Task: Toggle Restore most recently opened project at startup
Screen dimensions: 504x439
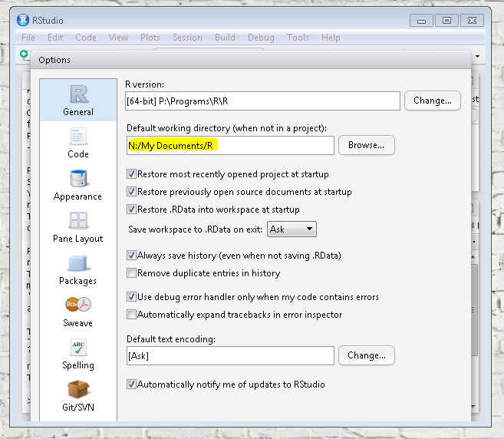Action: 131,174
